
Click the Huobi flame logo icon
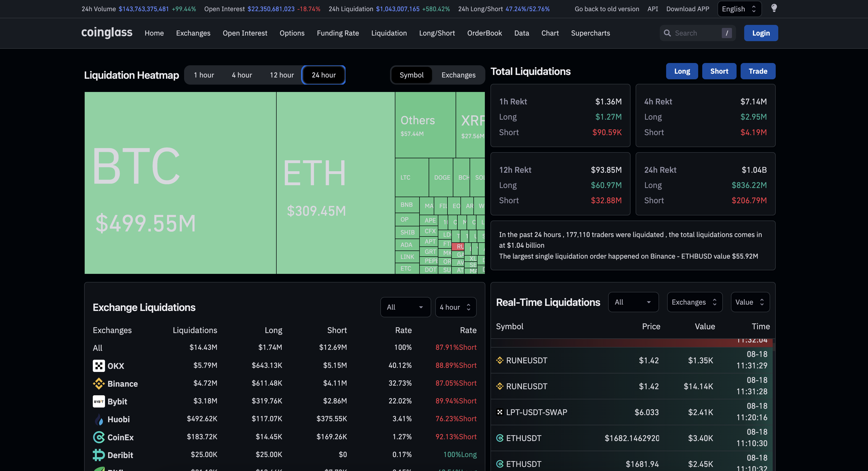tap(99, 419)
